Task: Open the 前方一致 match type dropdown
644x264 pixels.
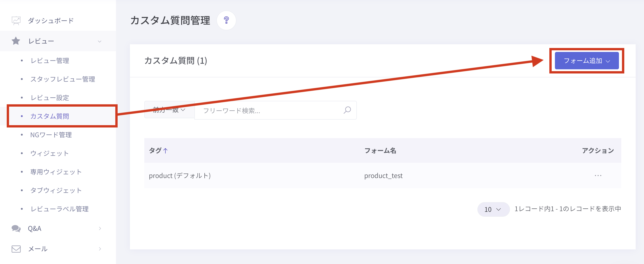Action: coord(169,110)
